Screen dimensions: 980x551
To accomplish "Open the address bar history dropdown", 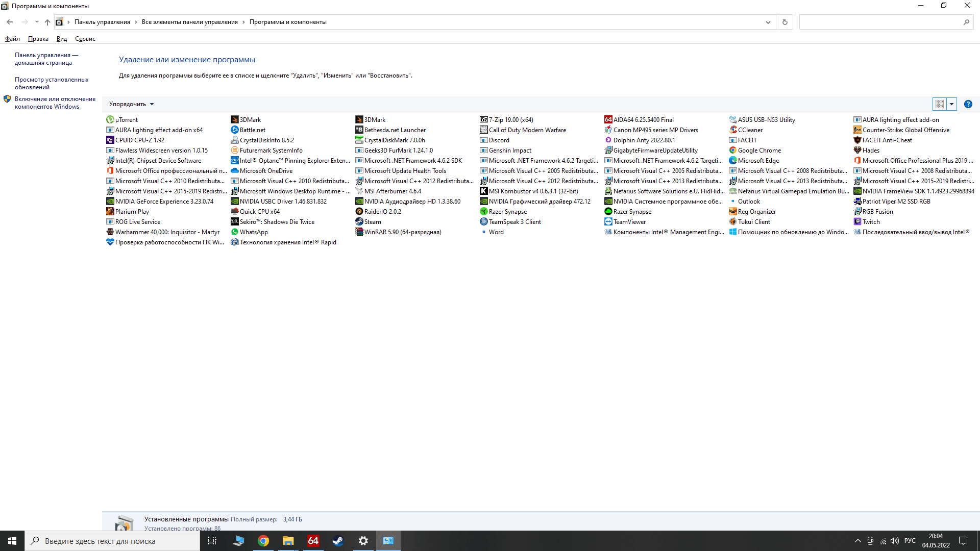I will 768,22.
